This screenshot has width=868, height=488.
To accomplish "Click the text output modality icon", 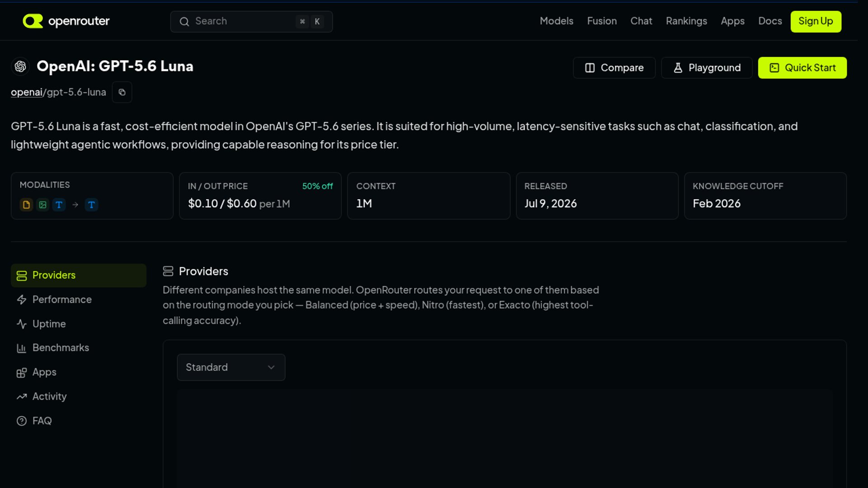I will (x=91, y=205).
